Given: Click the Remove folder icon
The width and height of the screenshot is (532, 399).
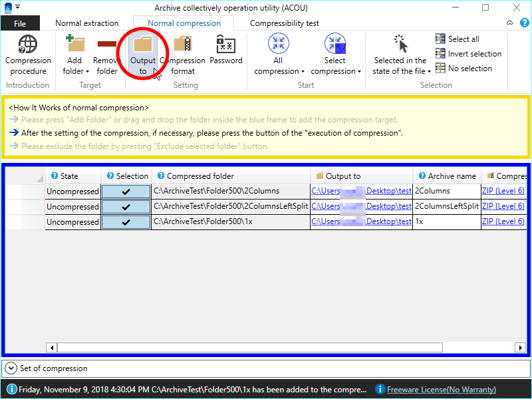Looking at the screenshot, I should 106,45.
